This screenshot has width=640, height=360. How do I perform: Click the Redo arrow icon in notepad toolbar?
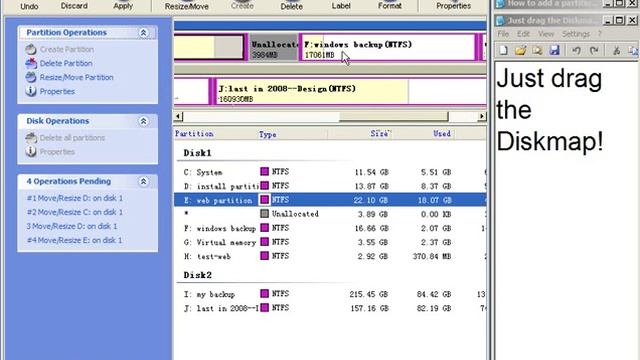(x=593, y=50)
